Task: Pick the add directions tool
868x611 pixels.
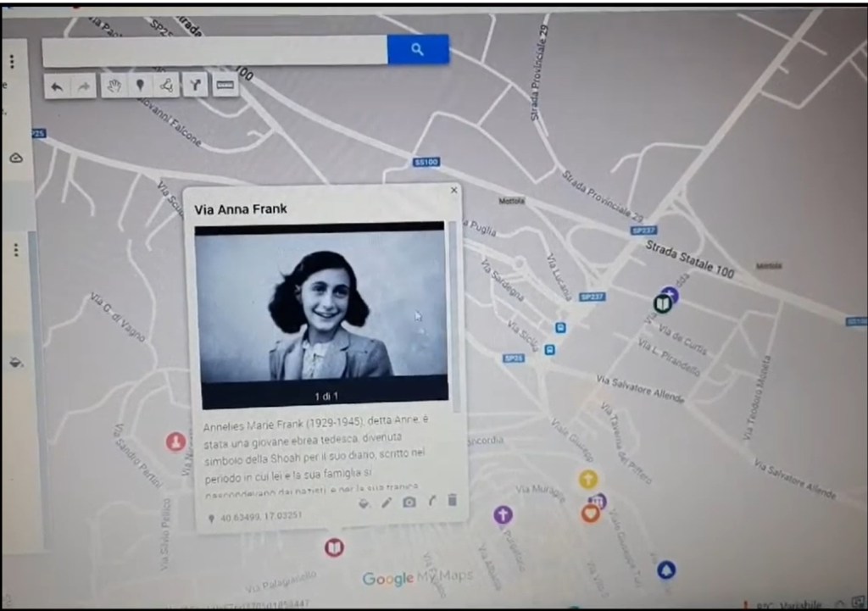Action: [195, 86]
